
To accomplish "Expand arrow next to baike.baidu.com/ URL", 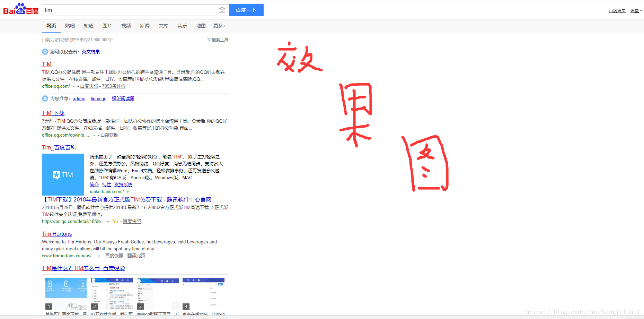I will point(127,192).
